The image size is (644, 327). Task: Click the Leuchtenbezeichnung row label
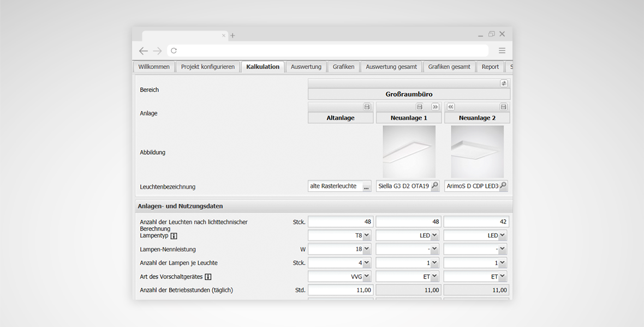(x=168, y=187)
